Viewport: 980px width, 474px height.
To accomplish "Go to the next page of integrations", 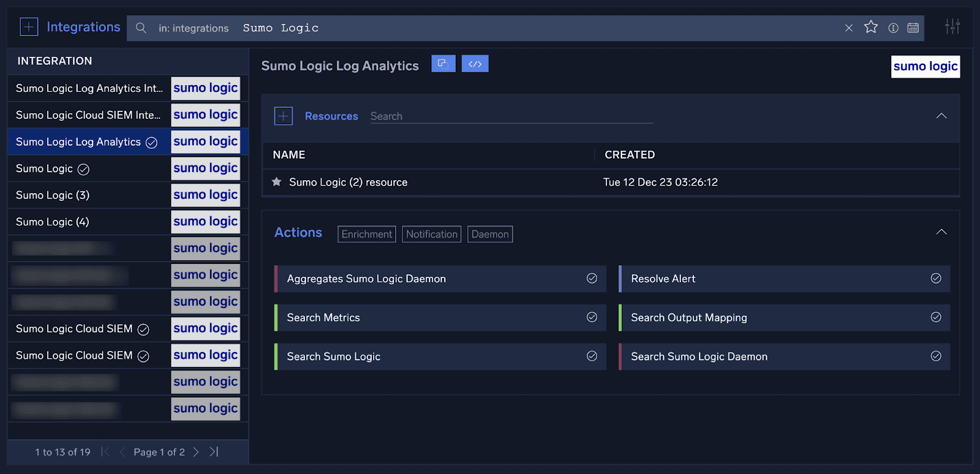I will 196,452.
